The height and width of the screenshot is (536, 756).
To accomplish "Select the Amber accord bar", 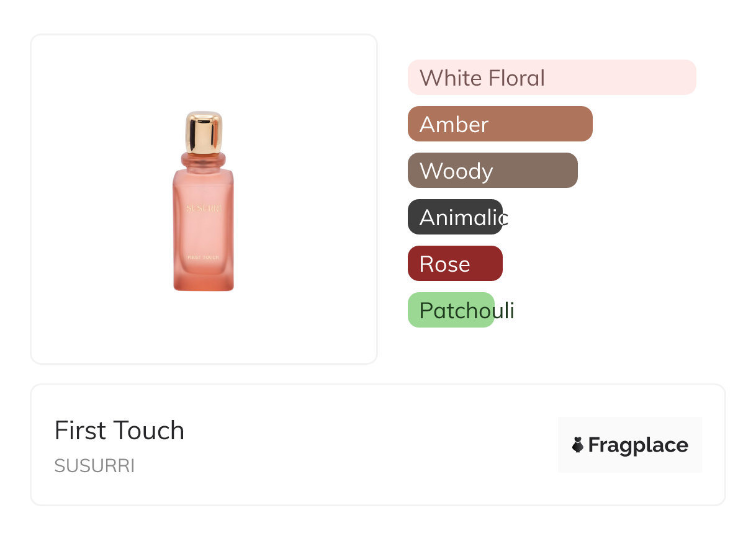I will point(500,124).
